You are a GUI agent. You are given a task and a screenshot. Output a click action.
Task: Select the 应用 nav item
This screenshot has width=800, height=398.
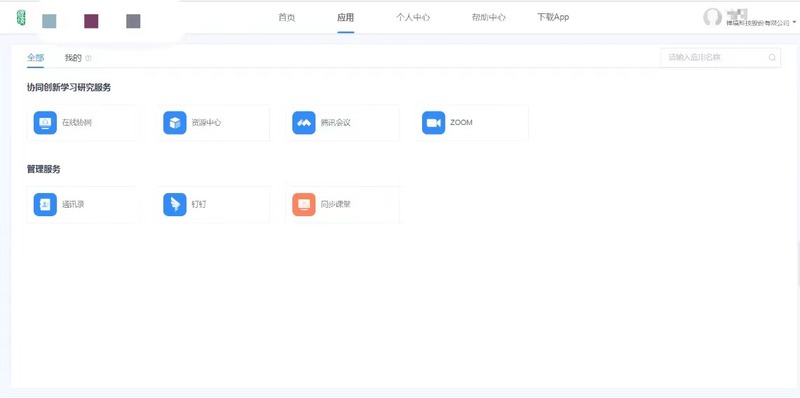345,17
